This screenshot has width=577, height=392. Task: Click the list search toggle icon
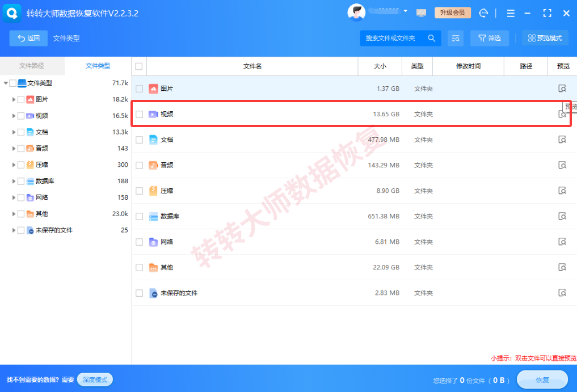[x=456, y=38]
